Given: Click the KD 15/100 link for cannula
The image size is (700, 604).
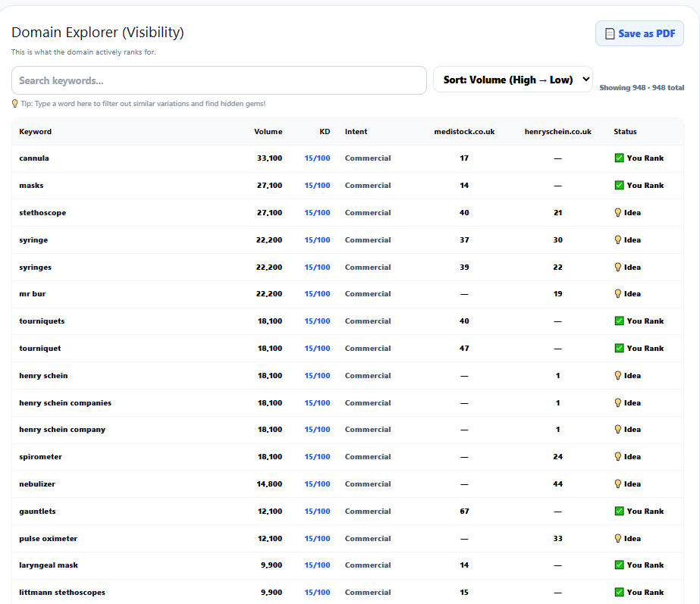Looking at the screenshot, I should tap(318, 158).
